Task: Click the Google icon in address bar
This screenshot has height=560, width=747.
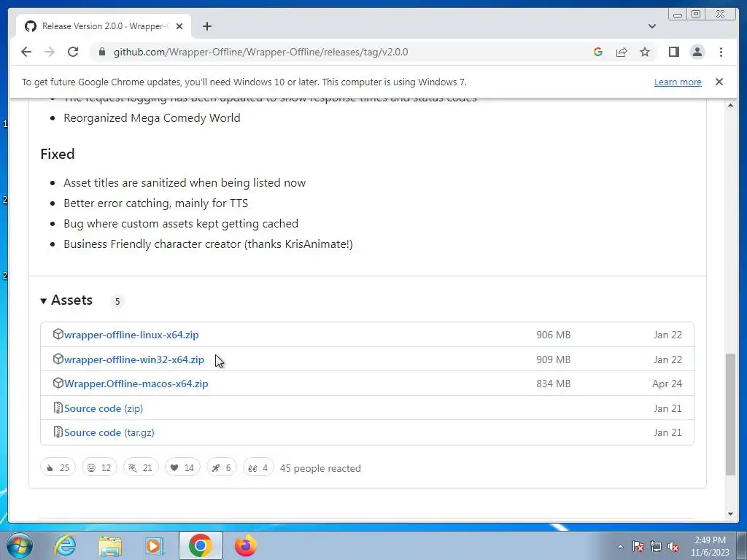Action: coord(598,52)
